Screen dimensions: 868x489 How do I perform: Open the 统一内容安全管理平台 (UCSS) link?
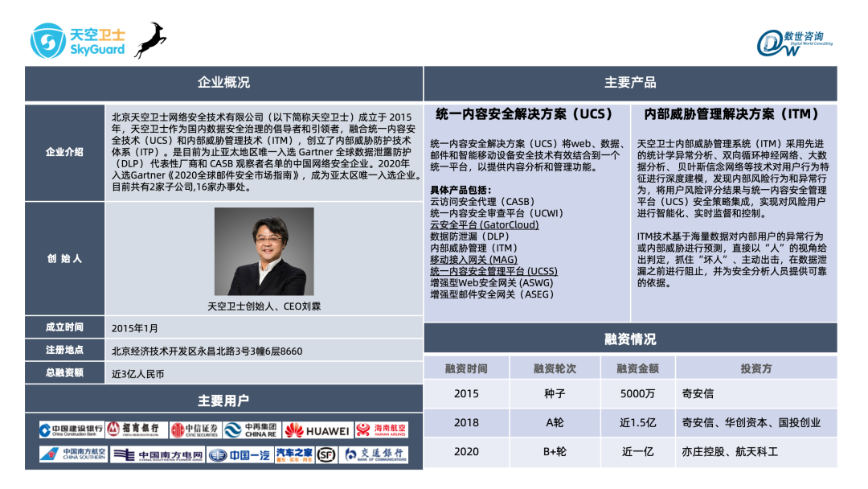[x=493, y=271]
